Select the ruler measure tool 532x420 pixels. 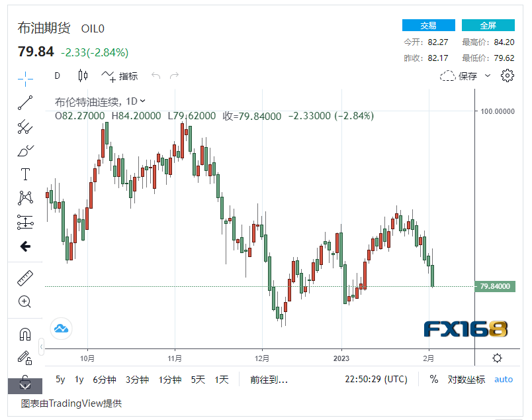click(25, 278)
